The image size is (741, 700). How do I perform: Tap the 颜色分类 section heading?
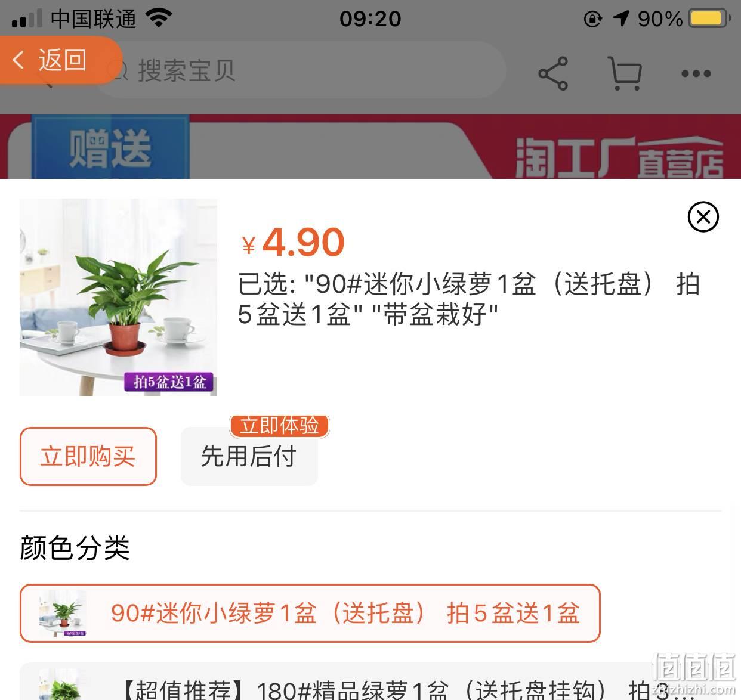tap(75, 547)
